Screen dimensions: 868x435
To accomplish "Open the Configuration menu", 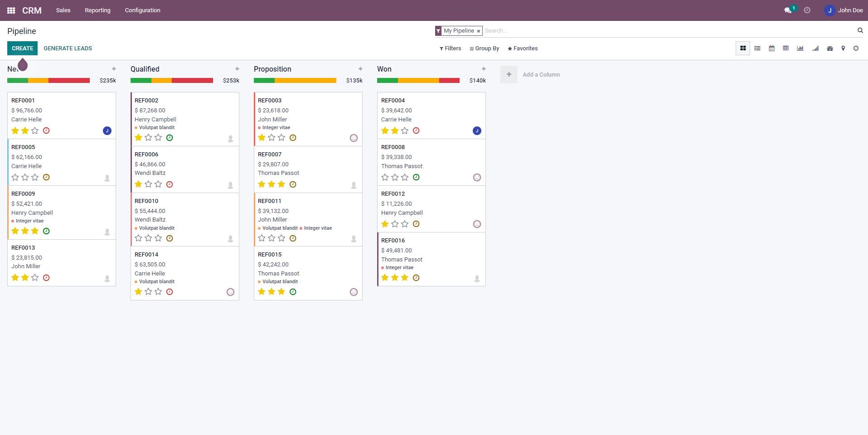I will coord(142,10).
